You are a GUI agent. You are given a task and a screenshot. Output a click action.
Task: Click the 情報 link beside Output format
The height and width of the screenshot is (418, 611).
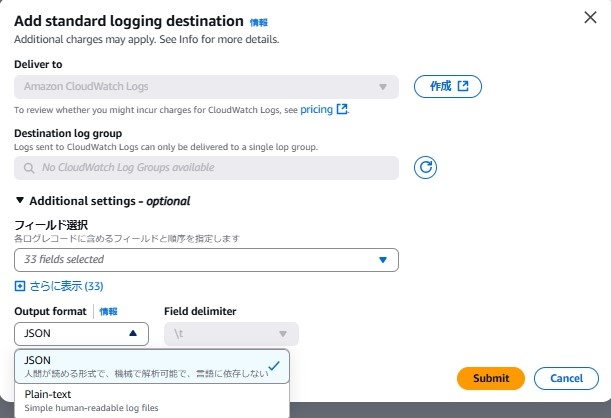pos(108,311)
